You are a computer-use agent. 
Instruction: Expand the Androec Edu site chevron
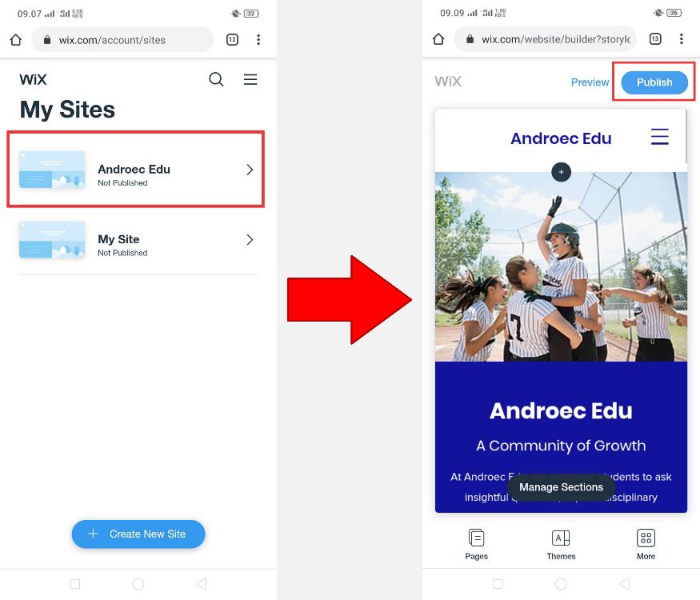(250, 170)
